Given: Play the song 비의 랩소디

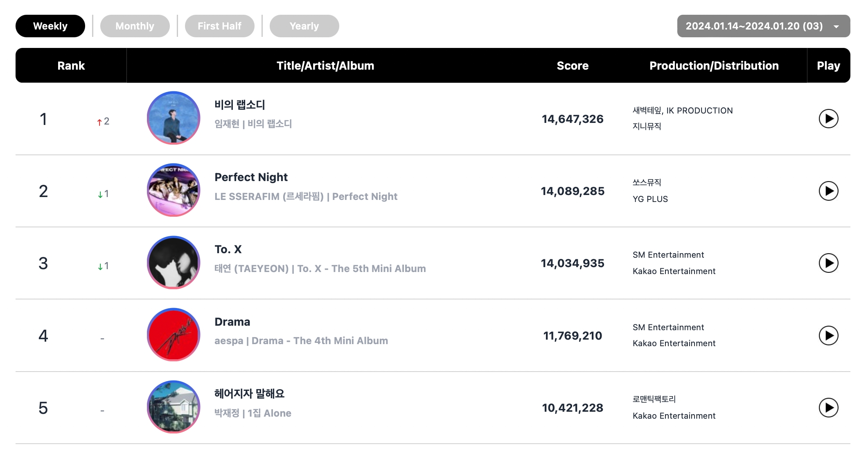Looking at the screenshot, I should point(828,119).
